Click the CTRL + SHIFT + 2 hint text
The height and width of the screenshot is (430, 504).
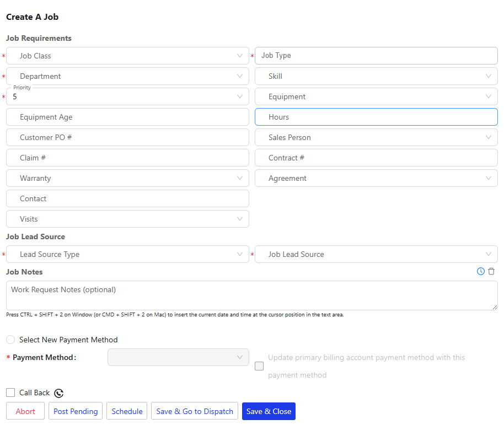pos(175,315)
